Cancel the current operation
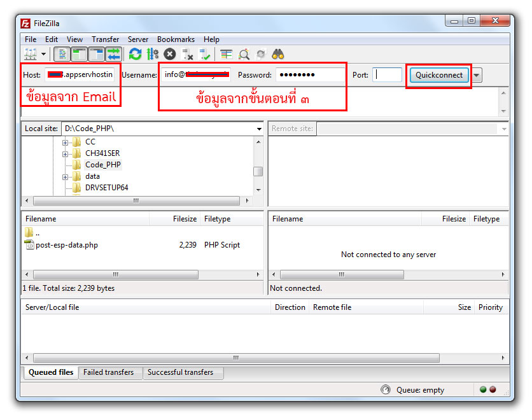 [x=170, y=54]
